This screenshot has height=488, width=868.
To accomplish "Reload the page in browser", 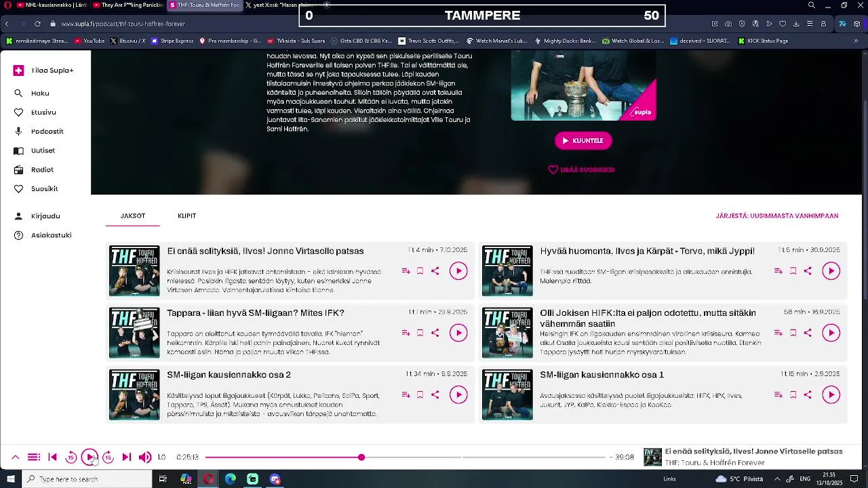I will (x=37, y=24).
